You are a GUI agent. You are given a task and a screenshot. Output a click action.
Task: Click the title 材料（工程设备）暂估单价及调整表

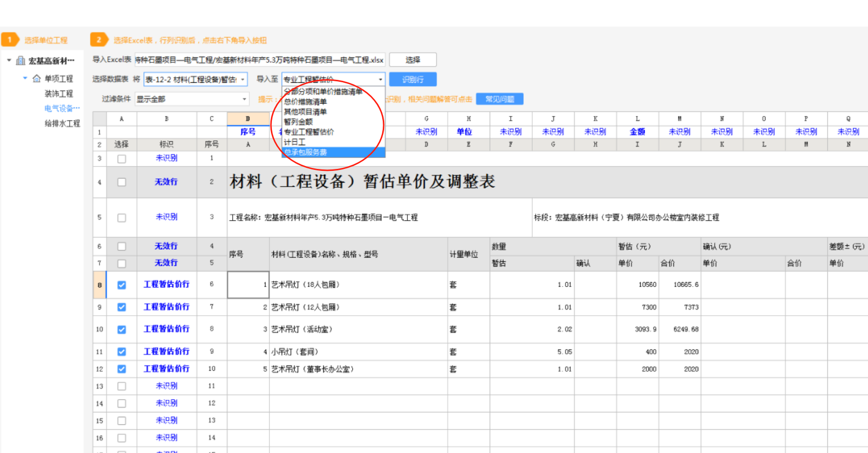coord(362,181)
